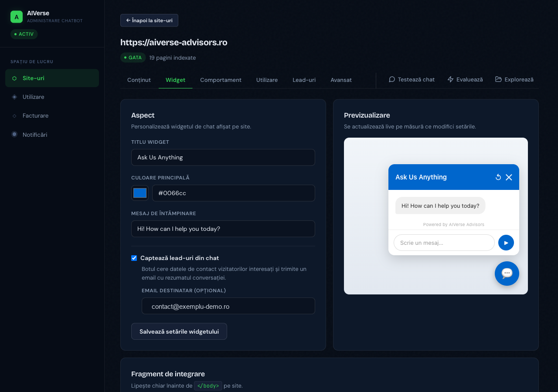Switch to the Comportament tab
The width and height of the screenshot is (558, 392).
click(x=221, y=80)
